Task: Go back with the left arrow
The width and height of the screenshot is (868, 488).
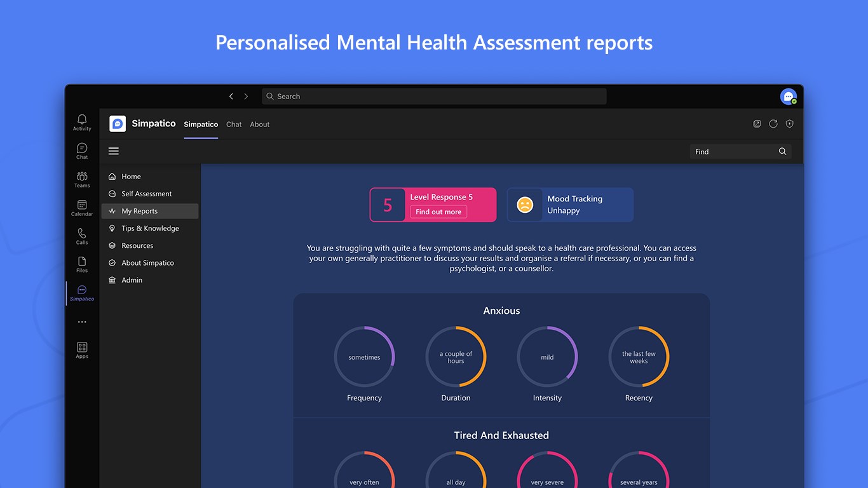Action: pos(231,97)
